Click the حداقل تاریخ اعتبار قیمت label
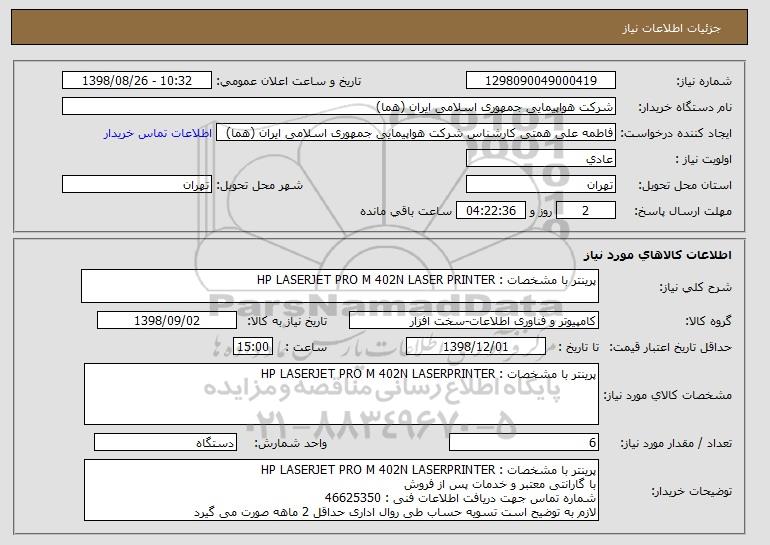 (671, 348)
